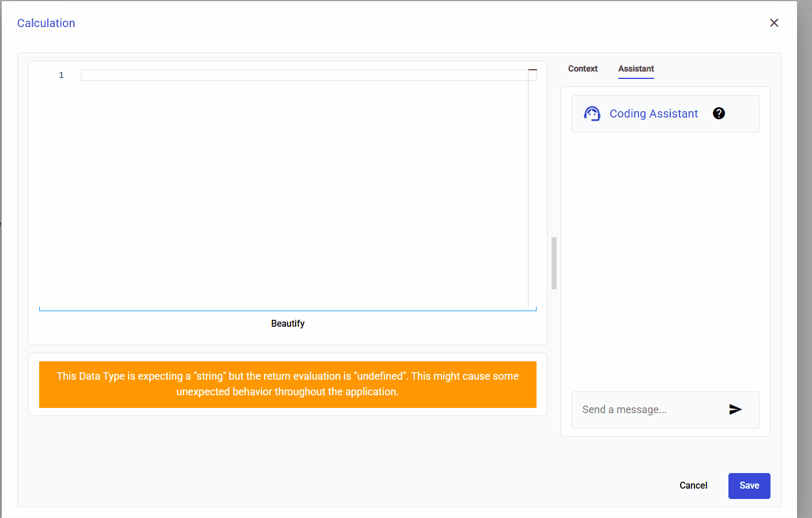
Task: Open the Coding Assistant help question mark
Action: [x=719, y=114]
